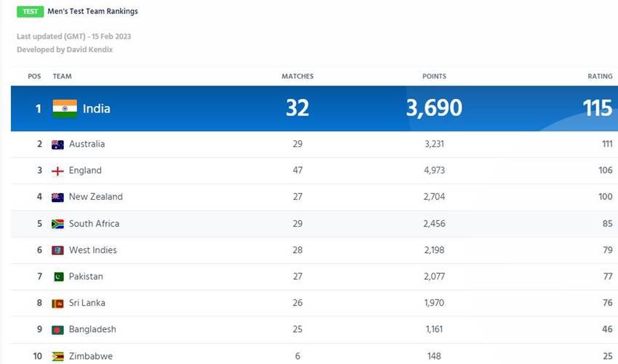Click the India flag icon

pos(65,108)
